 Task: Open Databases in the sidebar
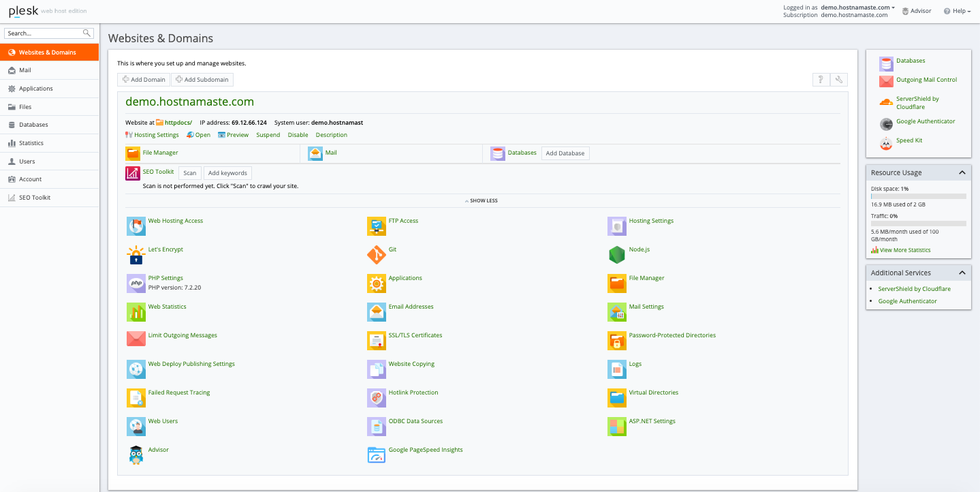(49, 125)
